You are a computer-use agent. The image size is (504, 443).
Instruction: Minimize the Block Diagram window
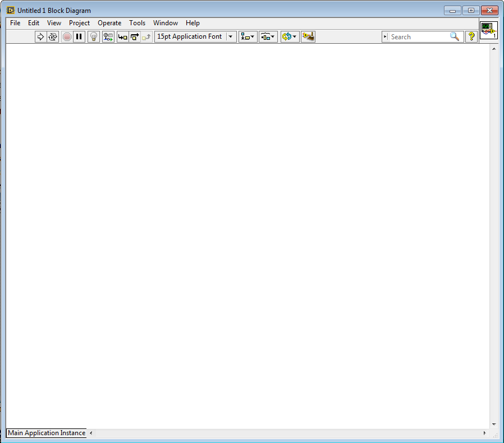pyautogui.click(x=452, y=11)
